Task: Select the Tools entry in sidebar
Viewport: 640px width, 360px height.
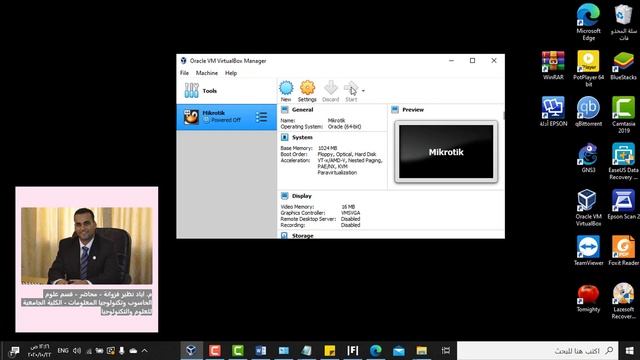Action: 227,91
